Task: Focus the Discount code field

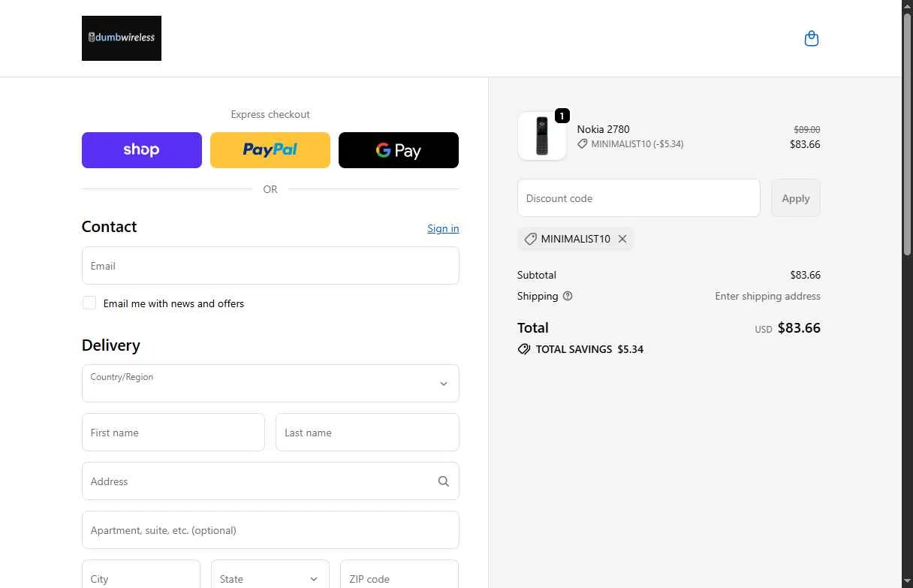Action: 639,198
